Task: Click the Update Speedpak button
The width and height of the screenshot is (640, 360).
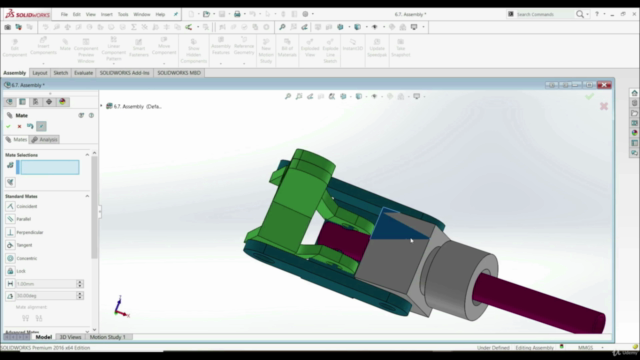Action: [377, 48]
